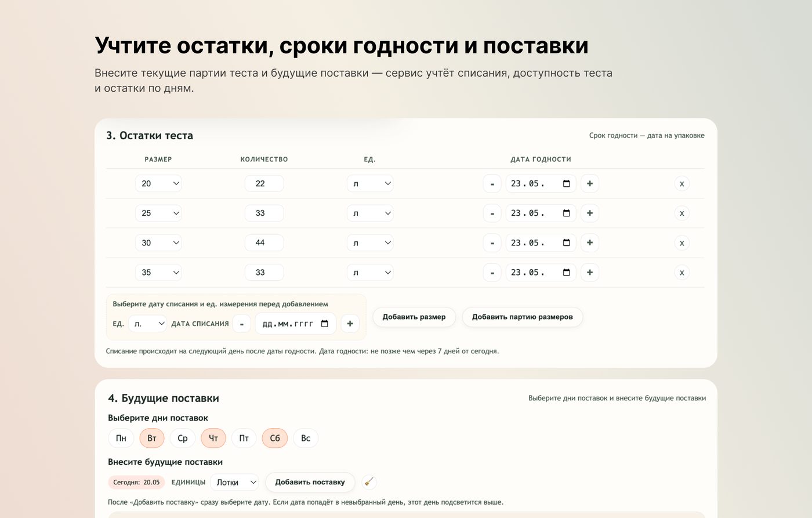Click the дд.мм.гггг write-off date field
Image resolution: width=812 pixels, height=518 pixels.
pos(296,324)
